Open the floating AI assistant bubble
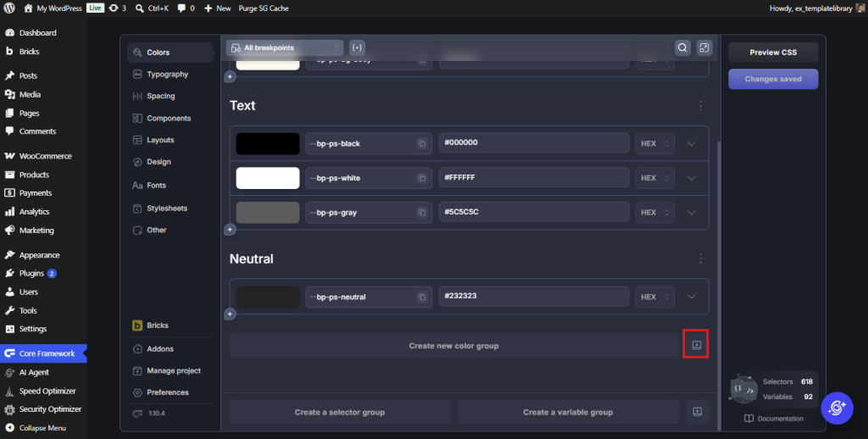 (837, 408)
